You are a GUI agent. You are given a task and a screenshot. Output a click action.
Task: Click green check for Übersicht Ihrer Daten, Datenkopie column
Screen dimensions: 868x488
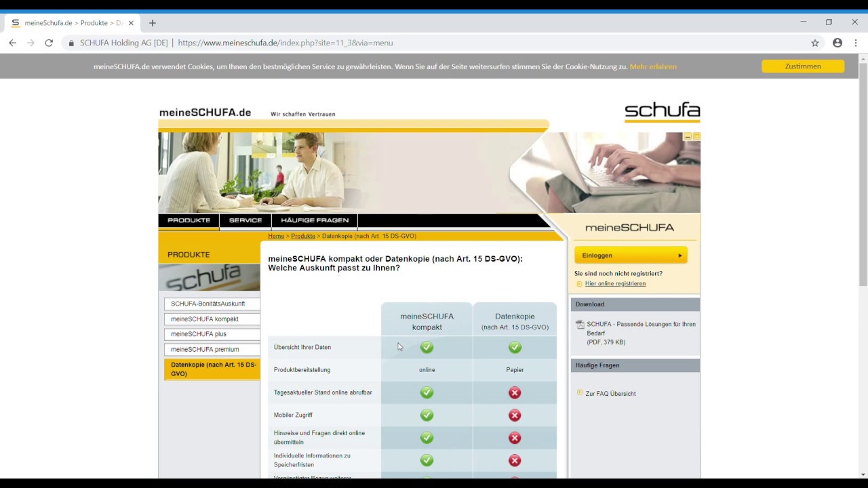click(x=515, y=347)
